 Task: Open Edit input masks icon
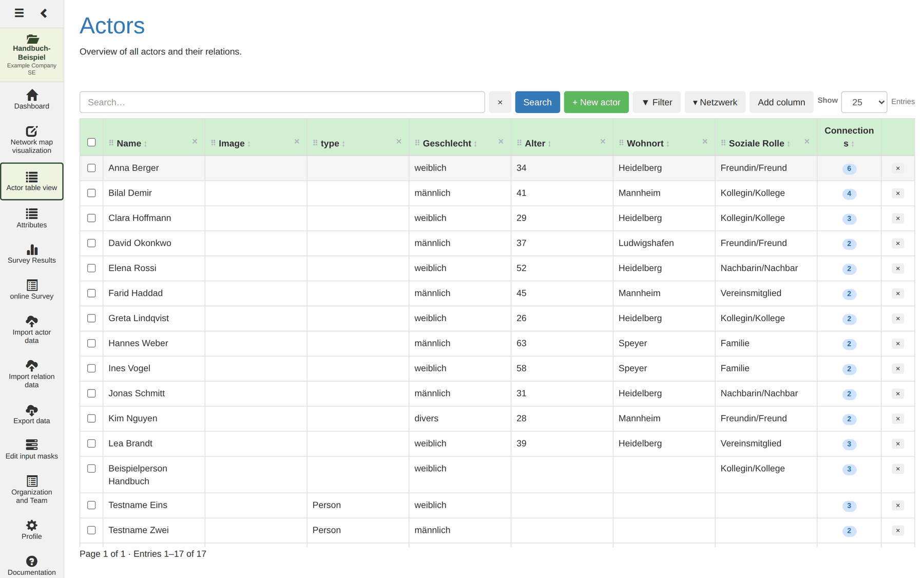(32, 444)
